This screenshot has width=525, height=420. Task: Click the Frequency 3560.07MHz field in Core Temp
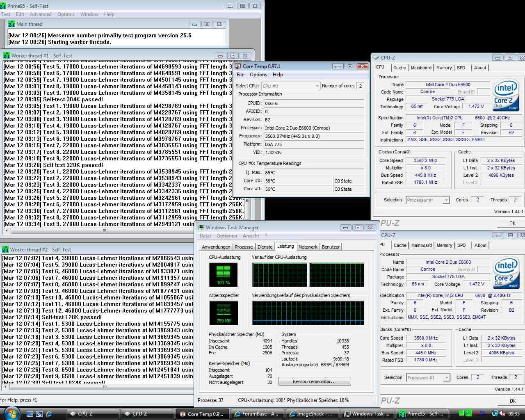click(x=313, y=136)
